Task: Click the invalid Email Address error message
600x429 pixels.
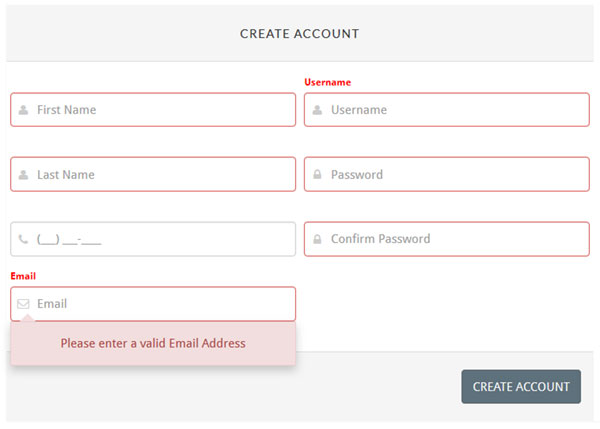Action: 153,343
